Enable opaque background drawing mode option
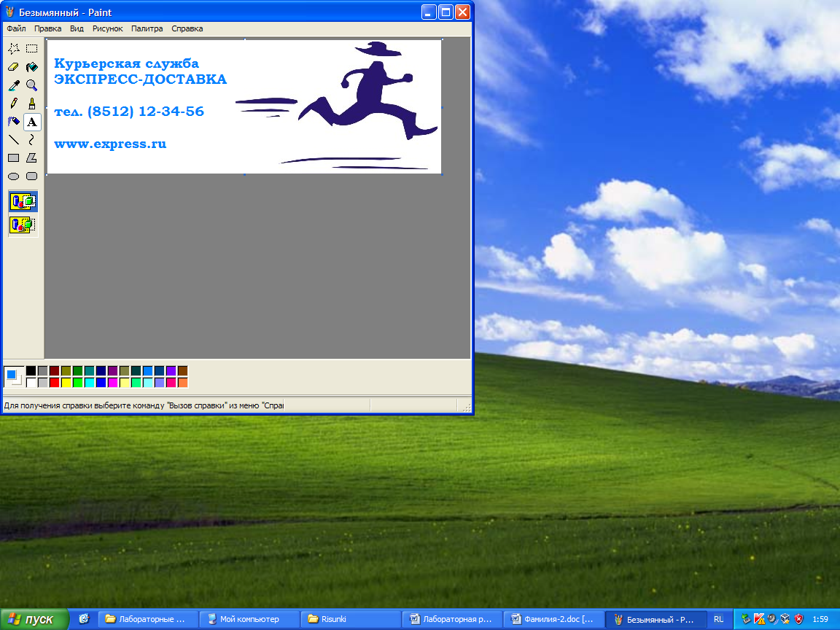The image size is (840, 630). pyautogui.click(x=23, y=202)
